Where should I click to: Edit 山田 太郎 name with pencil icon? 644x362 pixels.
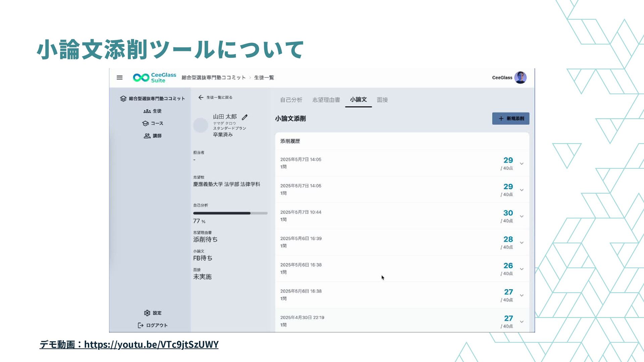pos(245,117)
